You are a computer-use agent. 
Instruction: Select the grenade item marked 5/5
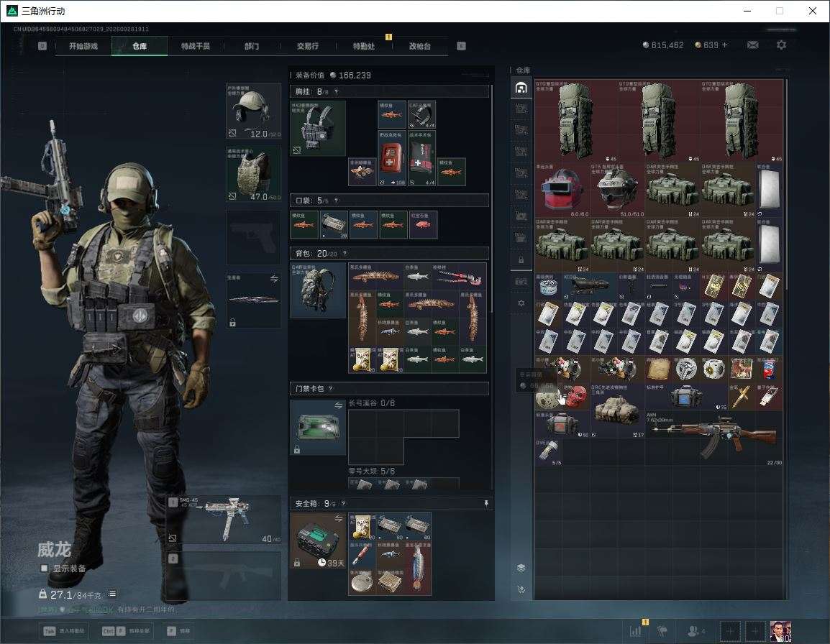coord(548,452)
